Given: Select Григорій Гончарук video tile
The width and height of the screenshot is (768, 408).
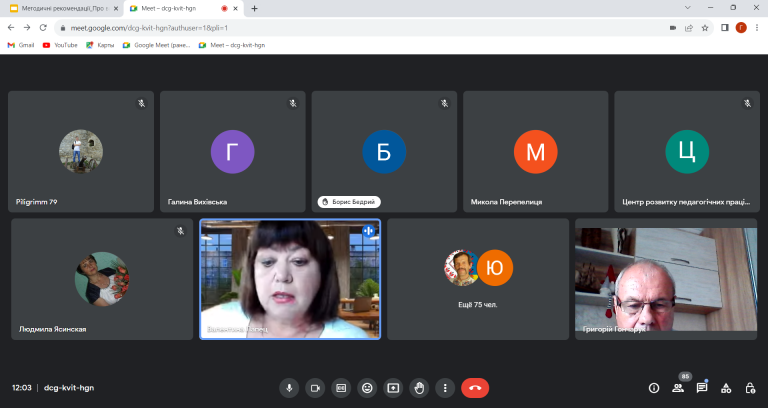Looking at the screenshot, I should coord(666,279).
